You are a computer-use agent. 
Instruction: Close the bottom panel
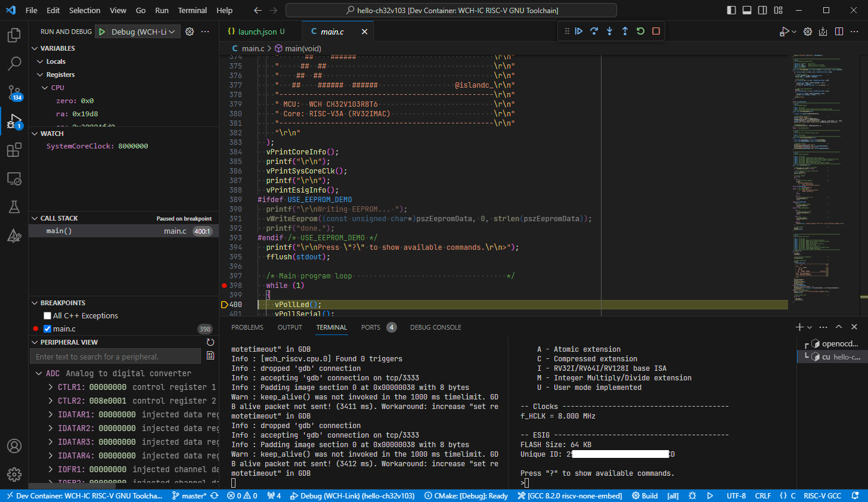click(854, 327)
